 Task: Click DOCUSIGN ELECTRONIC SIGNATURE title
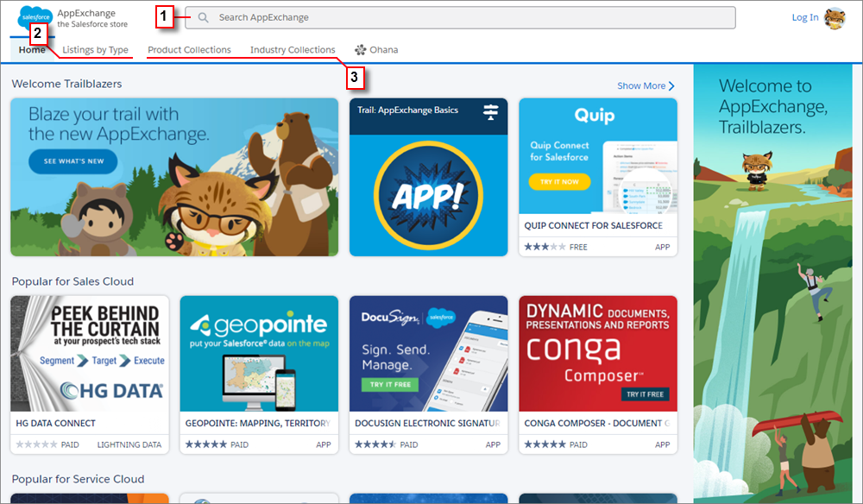[x=428, y=423]
